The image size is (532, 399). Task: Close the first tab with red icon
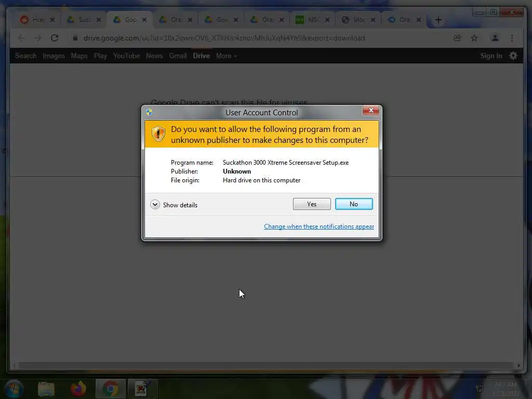[x=52, y=20]
